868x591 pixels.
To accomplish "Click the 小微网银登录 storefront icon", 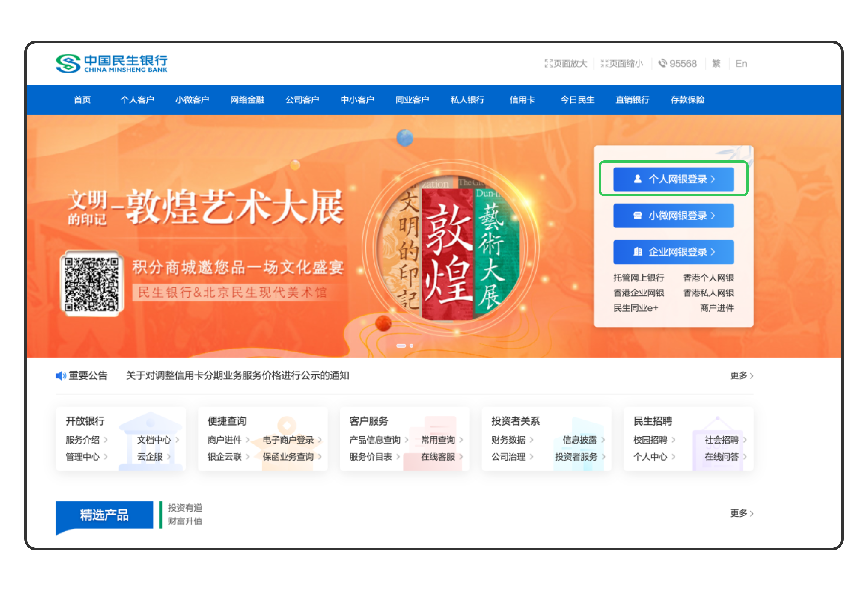I will click(x=637, y=216).
